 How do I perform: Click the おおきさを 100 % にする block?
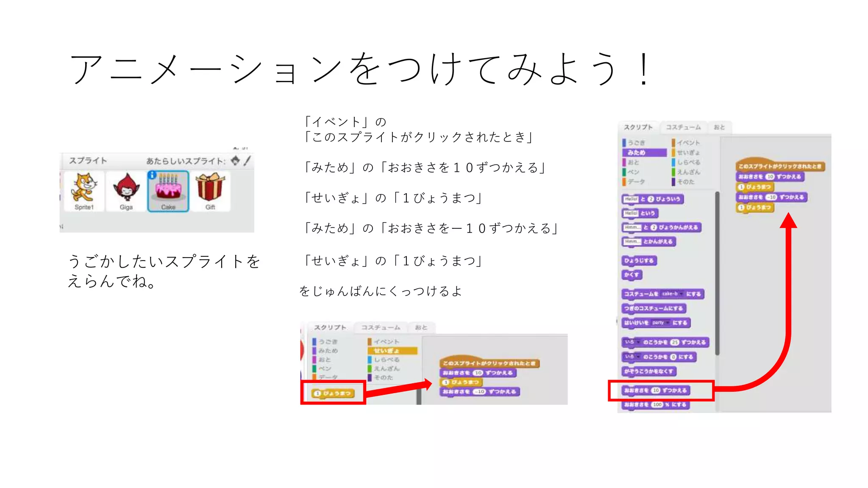click(655, 405)
